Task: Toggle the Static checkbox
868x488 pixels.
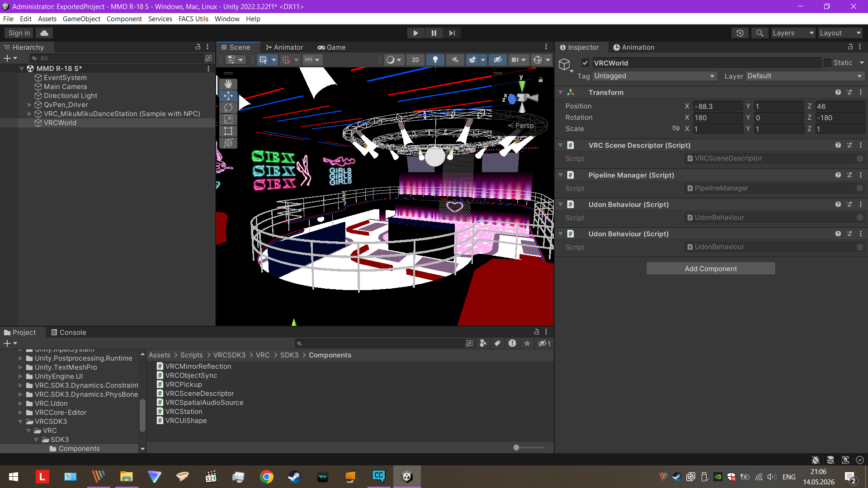Action: (827, 63)
